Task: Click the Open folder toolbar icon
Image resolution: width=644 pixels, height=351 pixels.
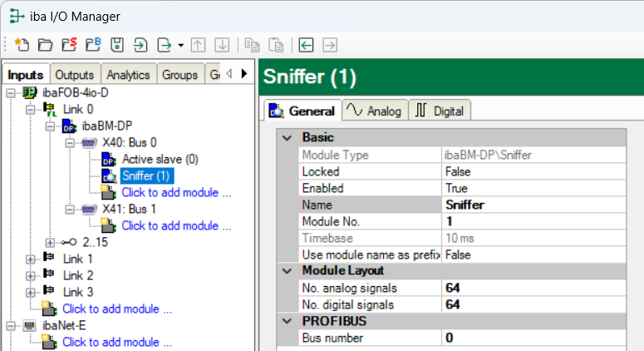Action: click(x=46, y=44)
